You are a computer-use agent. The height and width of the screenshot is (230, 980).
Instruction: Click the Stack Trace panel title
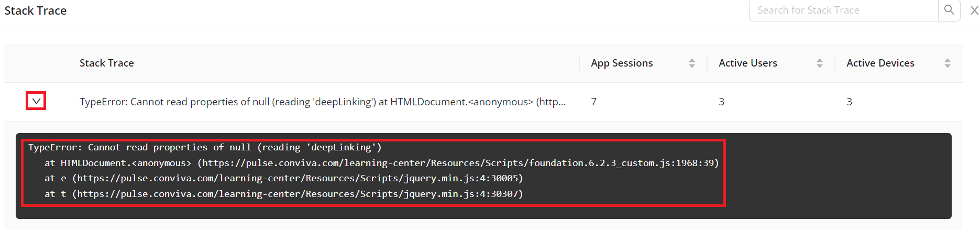(x=36, y=11)
